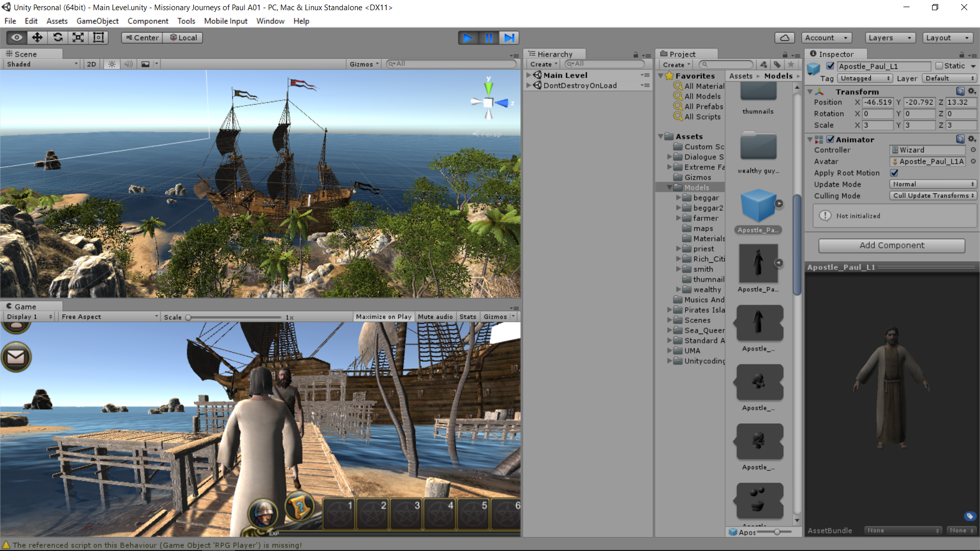Click the Pause button

pos(488,38)
